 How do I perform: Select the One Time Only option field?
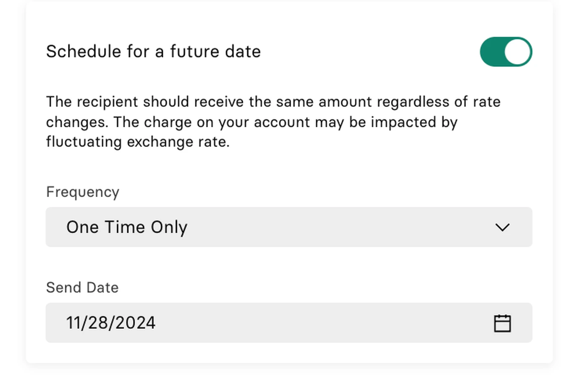(289, 227)
